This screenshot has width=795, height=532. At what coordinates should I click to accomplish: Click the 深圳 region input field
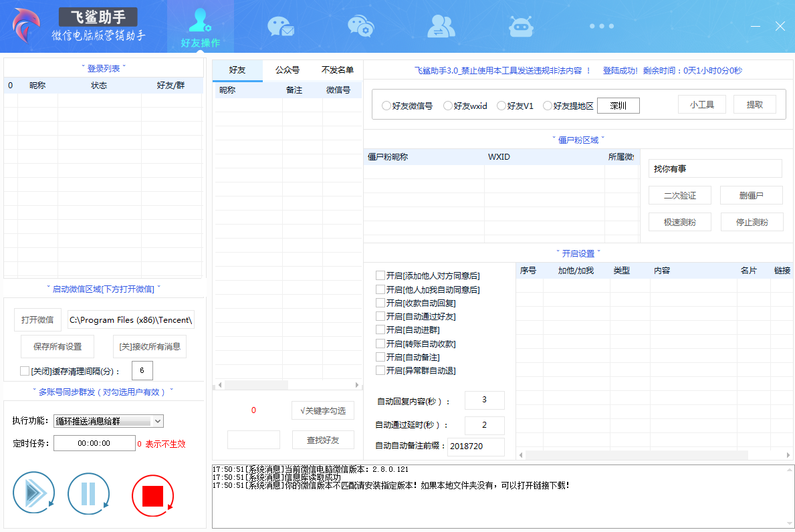(618, 106)
